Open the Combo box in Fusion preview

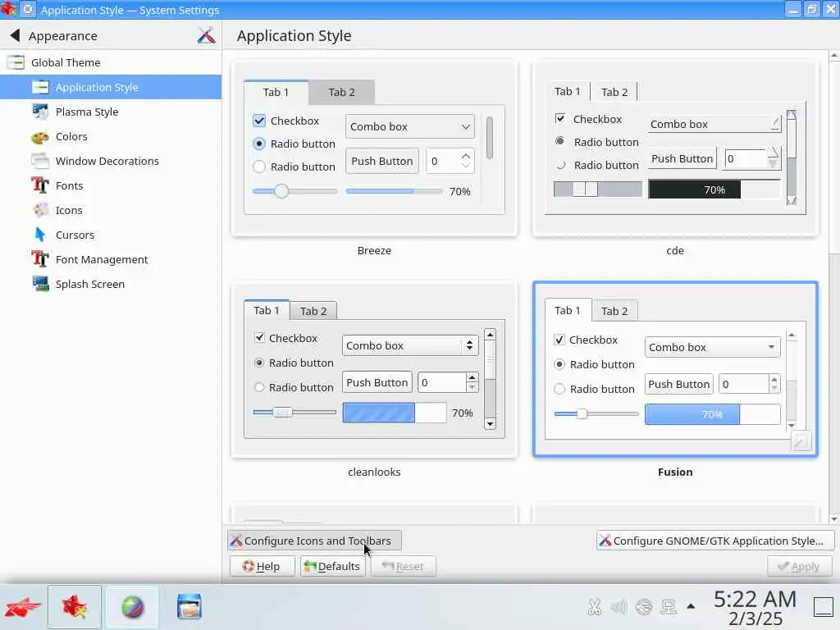[713, 347]
